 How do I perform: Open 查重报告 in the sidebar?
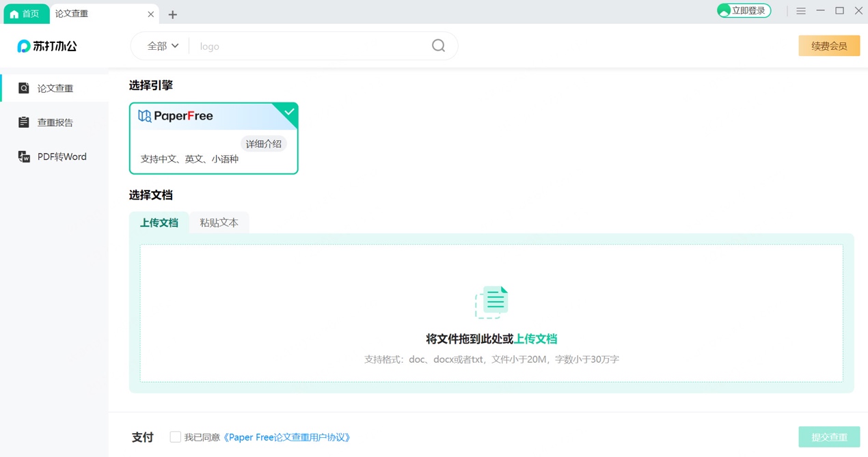tap(55, 122)
